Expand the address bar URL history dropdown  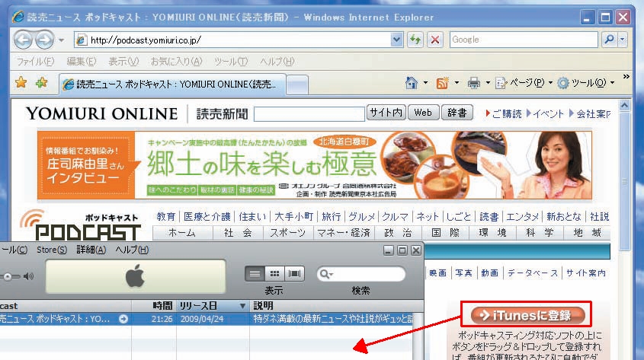pos(396,40)
